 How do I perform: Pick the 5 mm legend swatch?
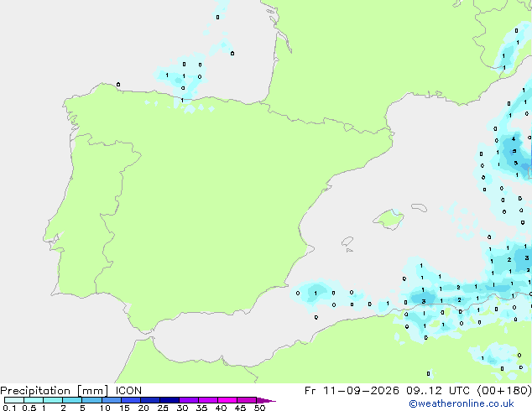(92, 400)
